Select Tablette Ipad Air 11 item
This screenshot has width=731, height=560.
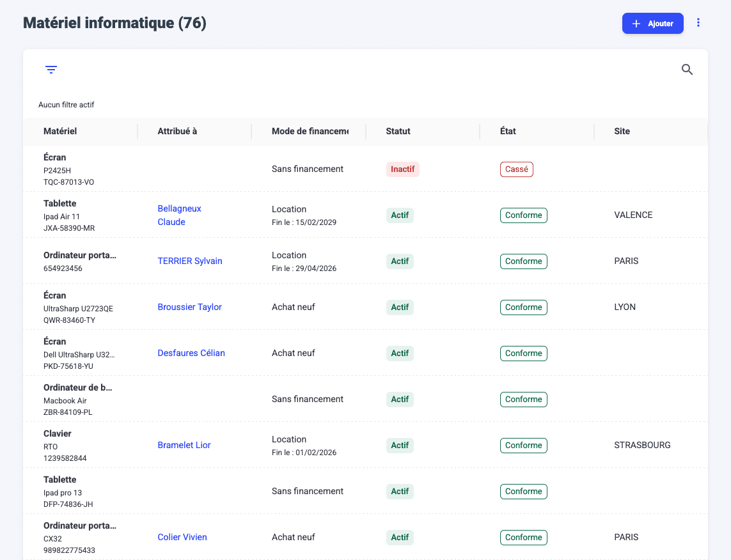pos(69,215)
